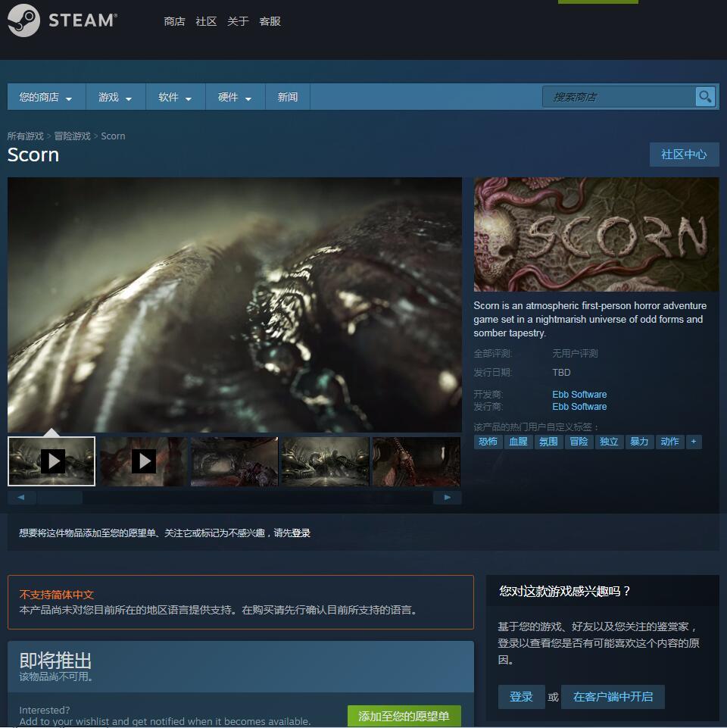
Task: Select 社区 in the top menu
Action: point(205,21)
